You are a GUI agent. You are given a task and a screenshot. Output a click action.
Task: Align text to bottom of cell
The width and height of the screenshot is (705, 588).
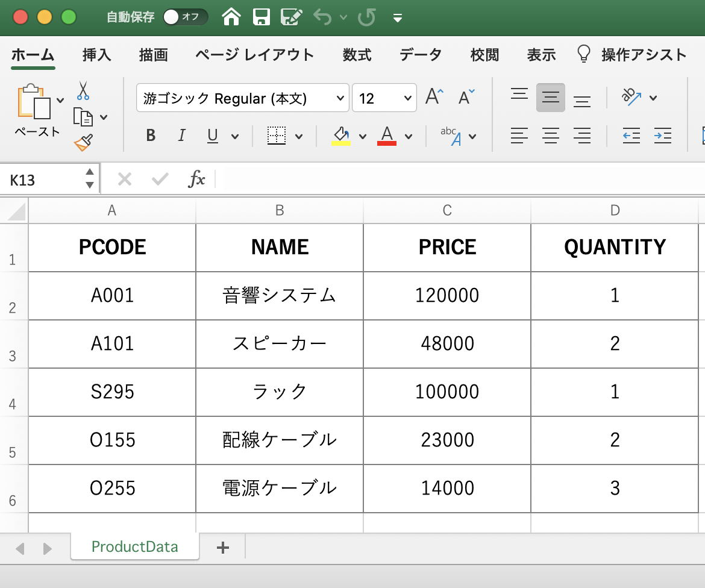tap(582, 102)
